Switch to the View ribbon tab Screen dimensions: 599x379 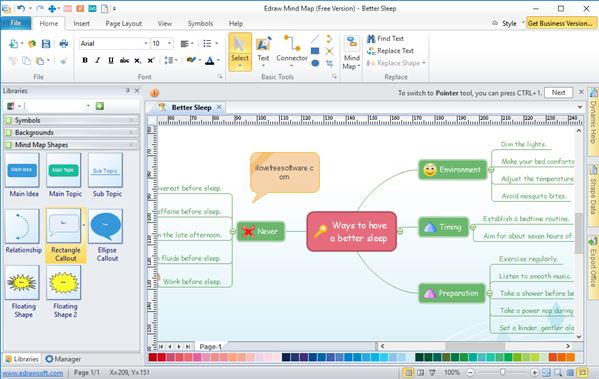click(165, 23)
